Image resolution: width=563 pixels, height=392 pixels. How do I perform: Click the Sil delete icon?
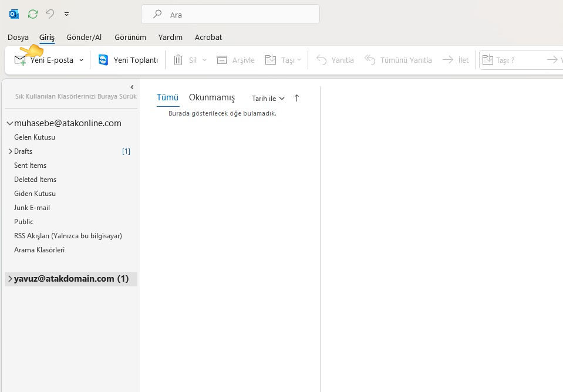pos(178,59)
